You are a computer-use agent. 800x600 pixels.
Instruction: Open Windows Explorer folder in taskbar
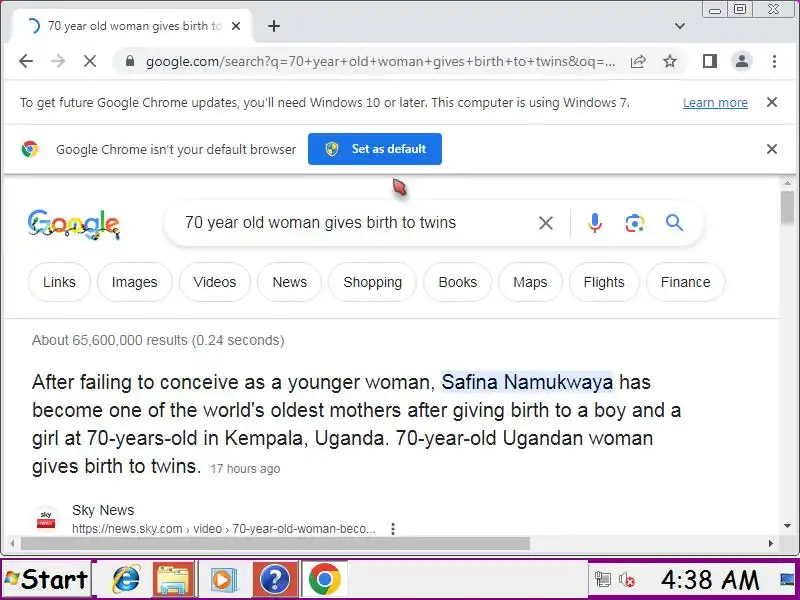[x=173, y=580]
